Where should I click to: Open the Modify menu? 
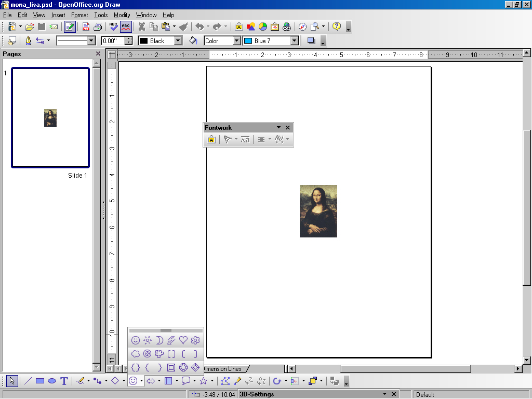[122, 15]
